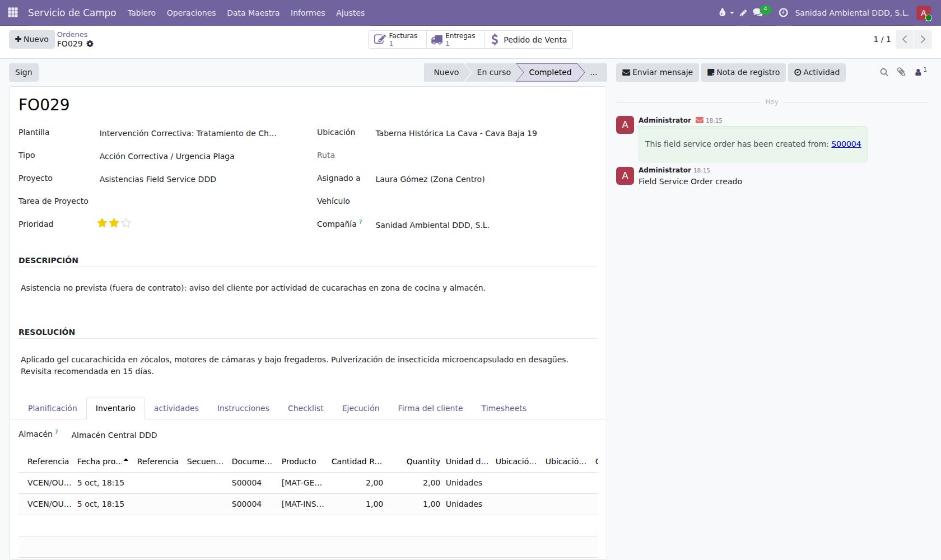Open Facturas smart button
Screen dimensions: 941x560
[x=397, y=39]
